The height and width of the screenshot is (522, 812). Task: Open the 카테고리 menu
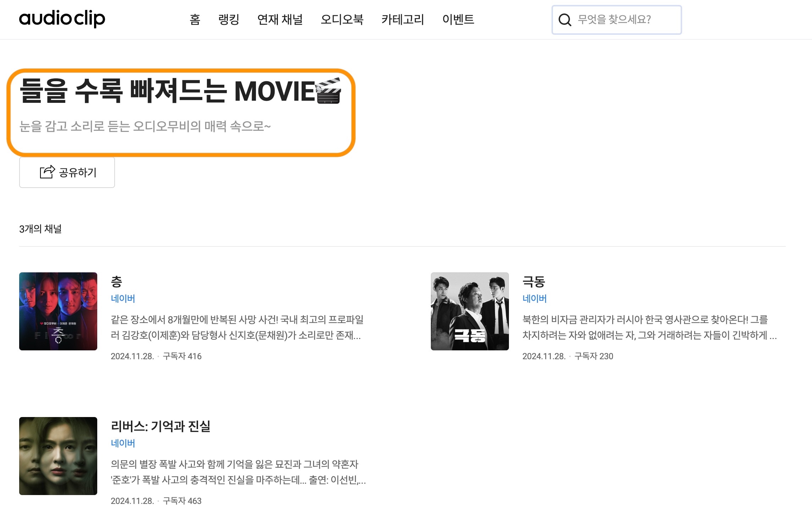tap(403, 19)
